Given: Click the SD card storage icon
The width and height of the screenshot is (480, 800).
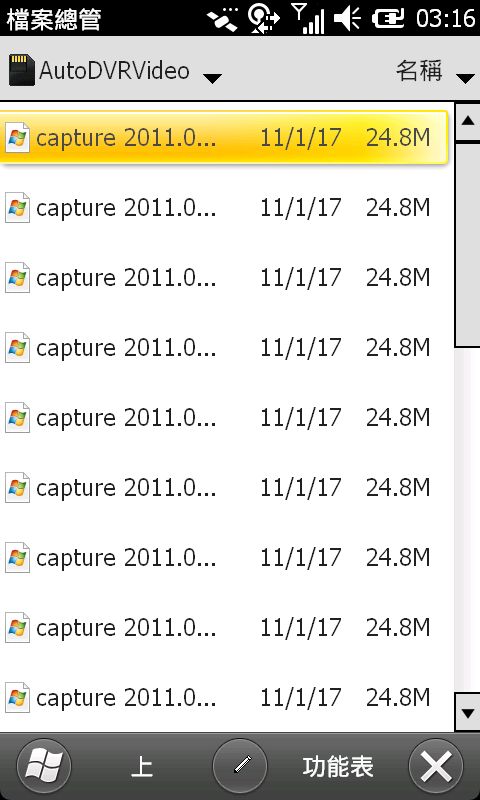Looking at the screenshot, I should click(22, 70).
